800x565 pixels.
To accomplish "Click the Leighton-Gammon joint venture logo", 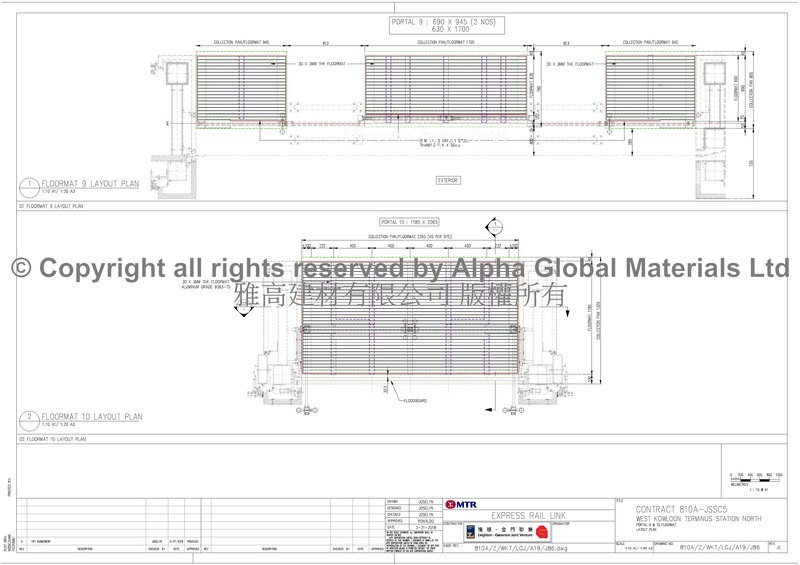I will click(x=494, y=532).
